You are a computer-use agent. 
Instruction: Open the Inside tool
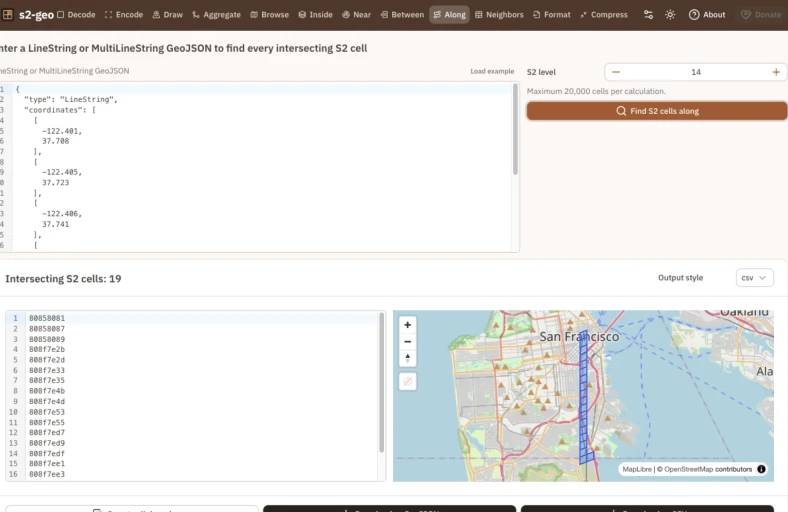316,15
